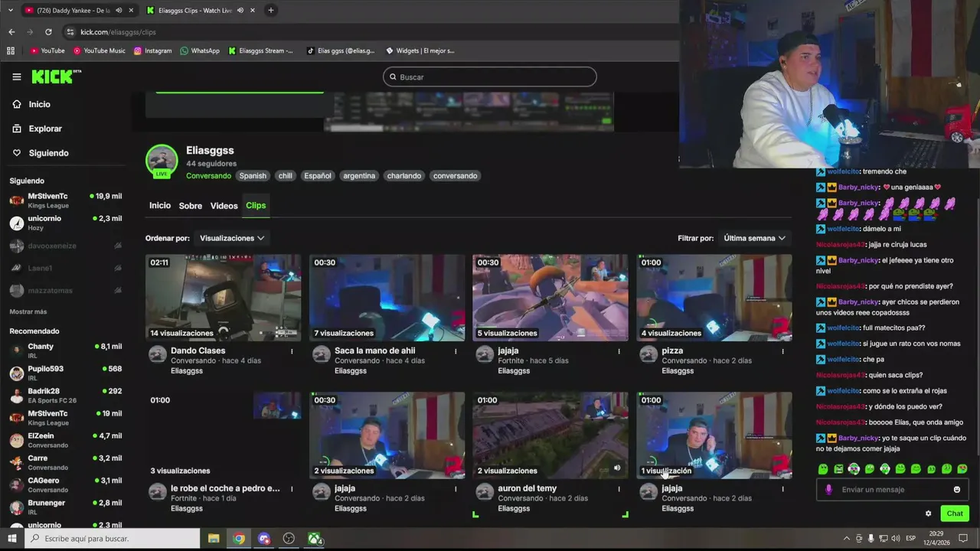Expand following list with Mostrar más
980x551 pixels.
click(28, 311)
